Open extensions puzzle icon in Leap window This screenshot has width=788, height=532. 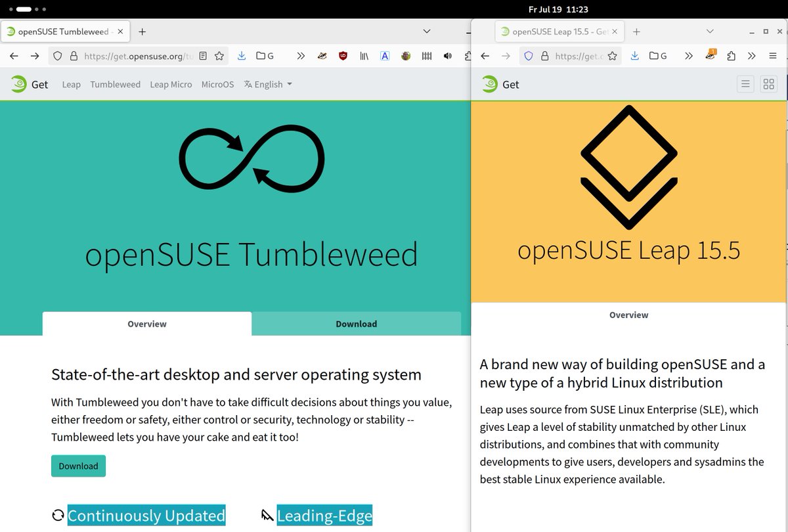pos(732,56)
